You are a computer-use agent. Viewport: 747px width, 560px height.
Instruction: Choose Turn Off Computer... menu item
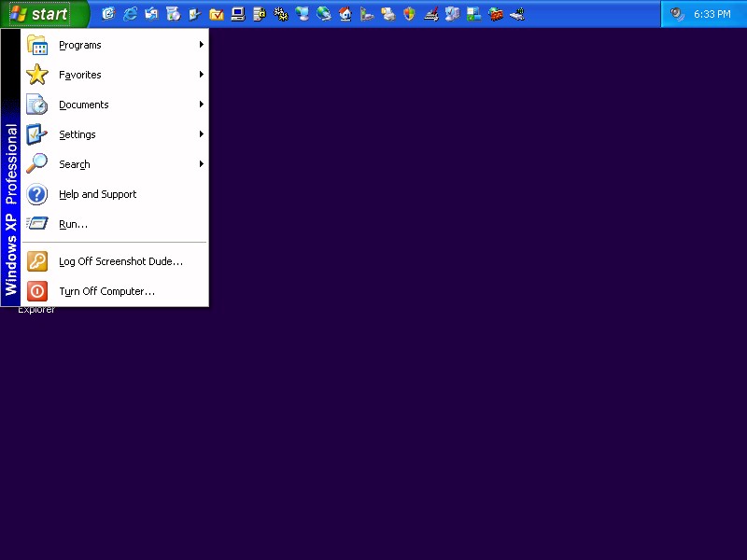click(x=115, y=291)
